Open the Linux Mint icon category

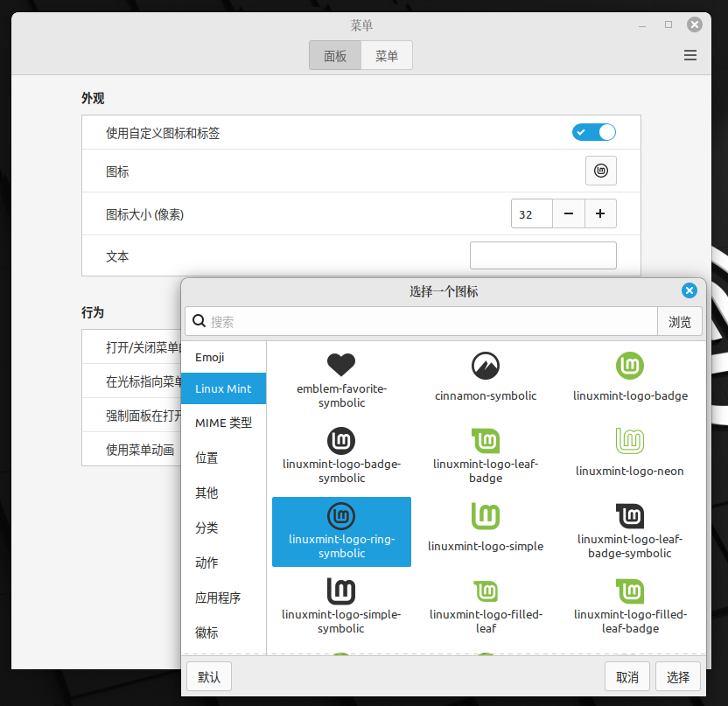point(223,388)
